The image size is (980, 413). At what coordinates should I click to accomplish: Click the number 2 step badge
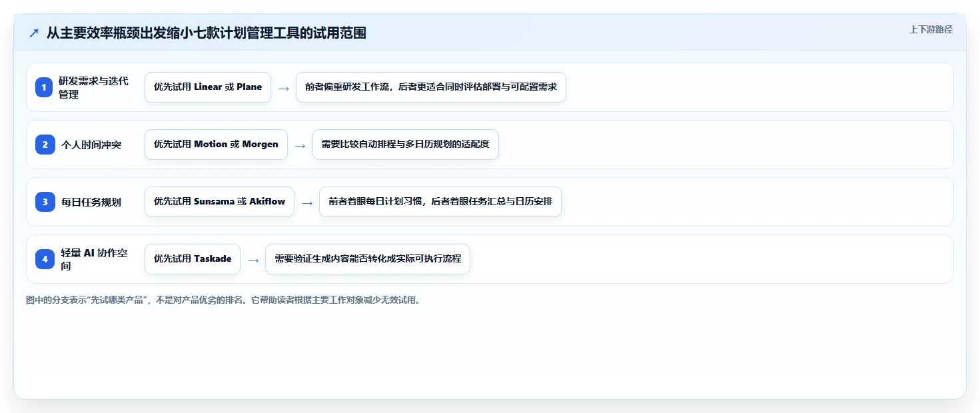tap(45, 145)
